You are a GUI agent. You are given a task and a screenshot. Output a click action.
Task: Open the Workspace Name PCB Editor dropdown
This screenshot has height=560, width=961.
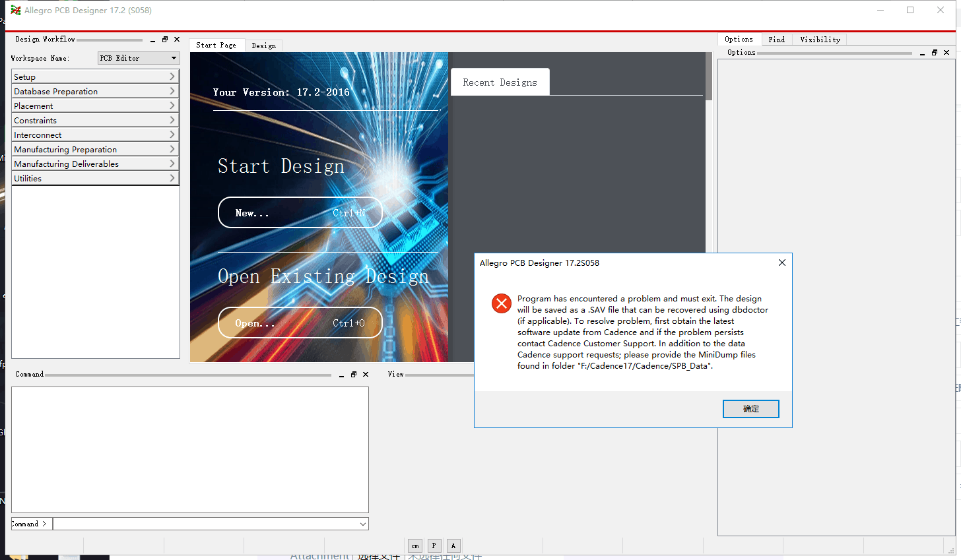(139, 58)
